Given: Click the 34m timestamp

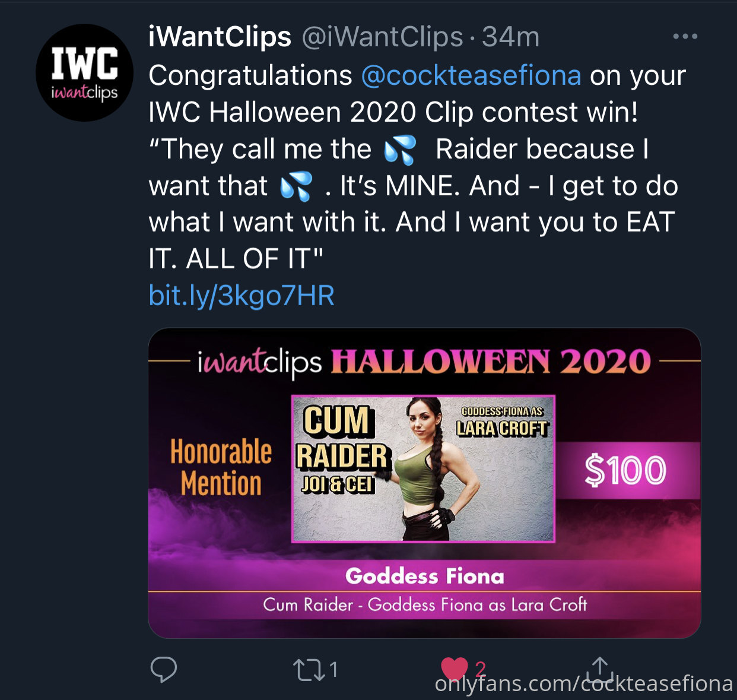Looking at the screenshot, I should (511, 37).
